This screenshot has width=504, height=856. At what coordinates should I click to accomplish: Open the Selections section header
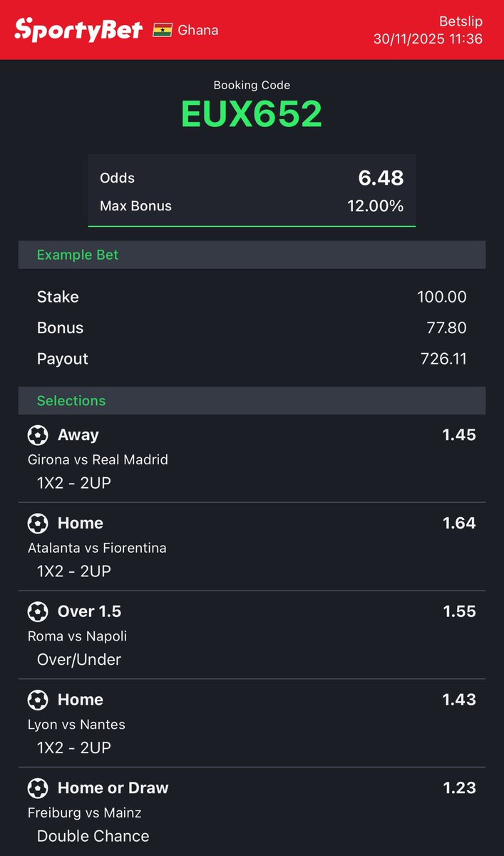[252, 401]
